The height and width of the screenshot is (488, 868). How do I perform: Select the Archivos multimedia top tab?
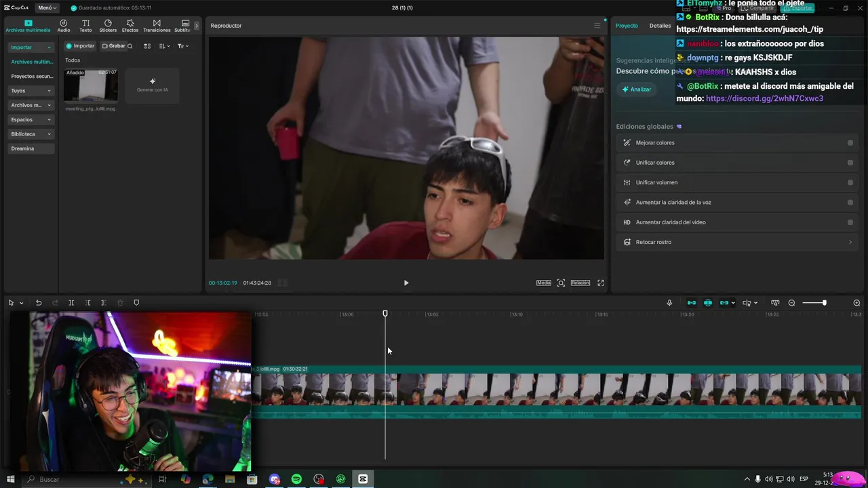coord(28,26)
